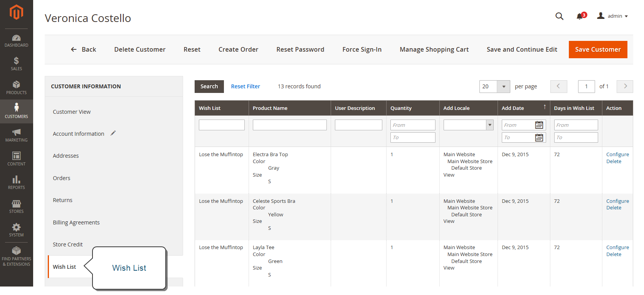Viewport: 644px width, 295px height.
Task: Open the Dashboard sidebar icon
Action: [16, 41]
